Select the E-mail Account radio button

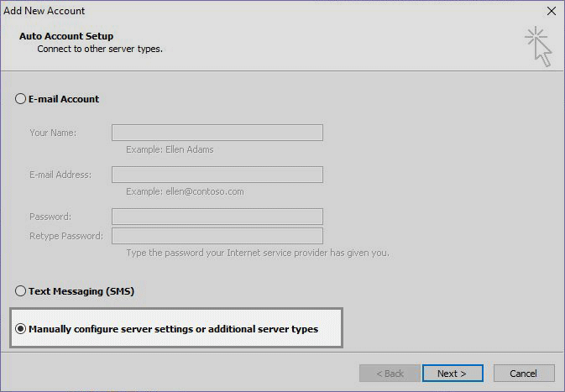(21, 99)
